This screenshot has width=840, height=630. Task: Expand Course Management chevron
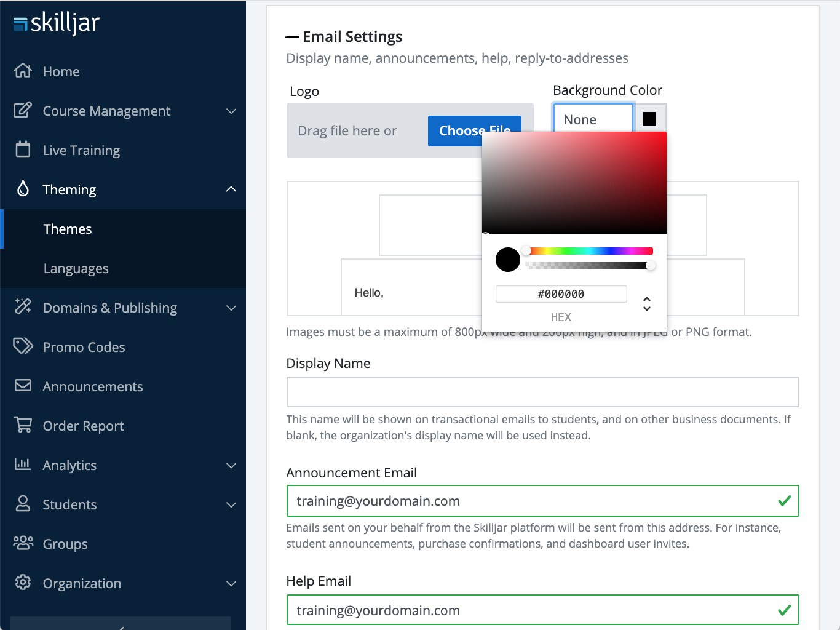coord(231,111)
